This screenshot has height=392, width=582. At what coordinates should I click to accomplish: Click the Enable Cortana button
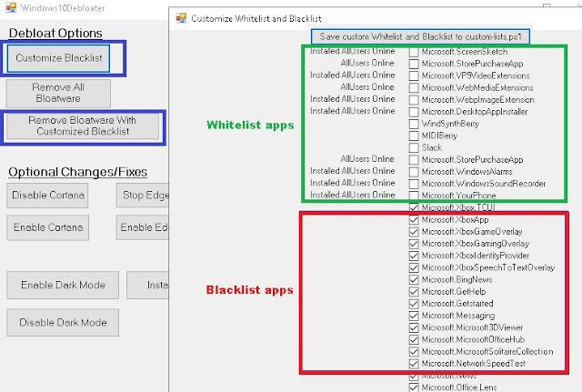47,227
